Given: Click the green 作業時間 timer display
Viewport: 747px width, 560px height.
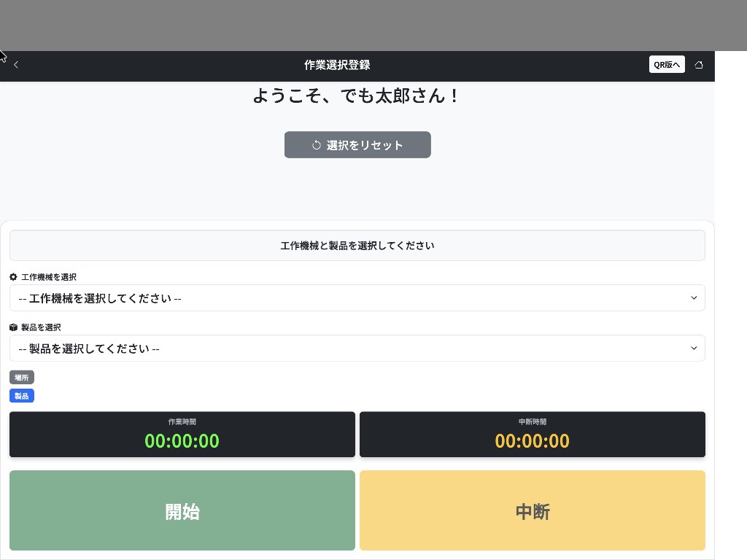Looking at the screenshot, I should point(182,435).
